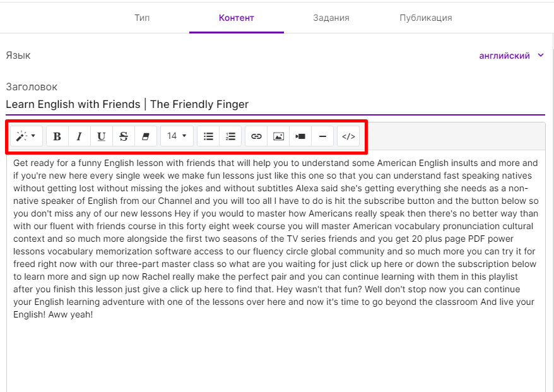The width and height of the screenshot is (554, 392).
Task: Switch to the Тип tab
Action: coord(142,18)
